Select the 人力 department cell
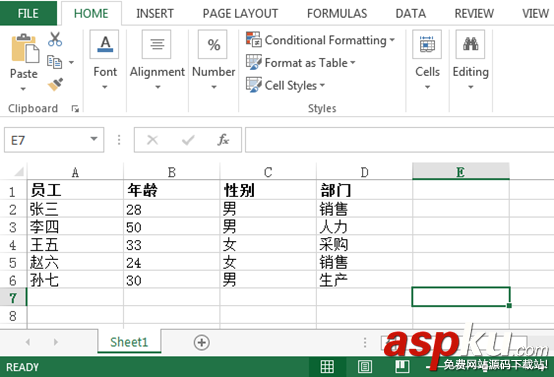The width and height of the screenshot is (554, 377). (x=364, y=227)
